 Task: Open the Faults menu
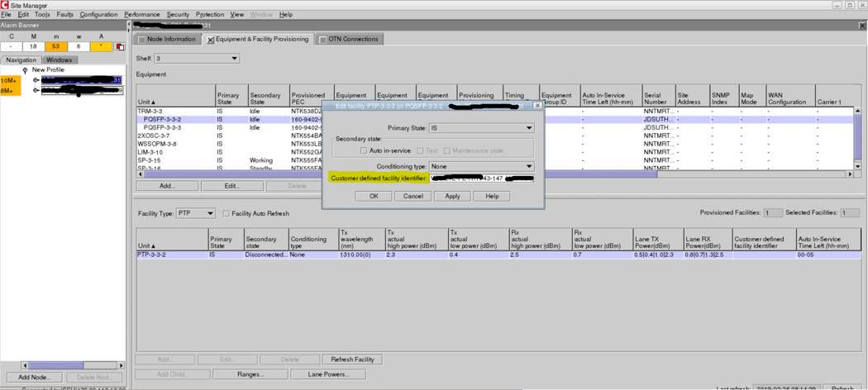click(64, 14)
